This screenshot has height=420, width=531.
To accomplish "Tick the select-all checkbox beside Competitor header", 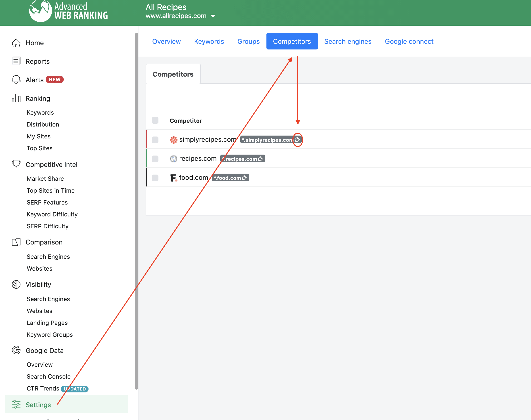I will [155, 121].
